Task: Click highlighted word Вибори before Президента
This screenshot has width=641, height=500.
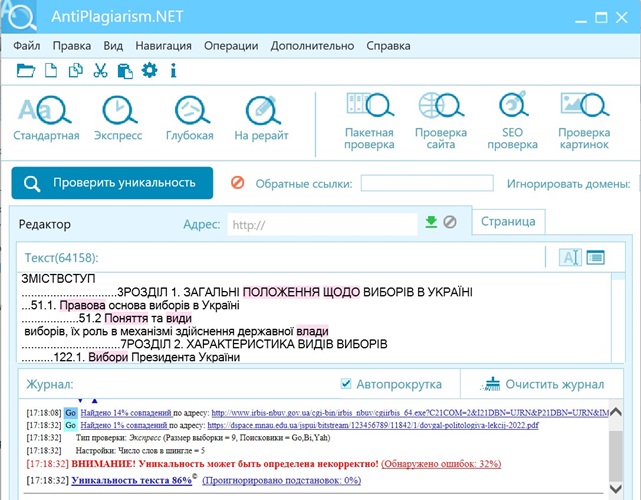Action: coord(108,357)
